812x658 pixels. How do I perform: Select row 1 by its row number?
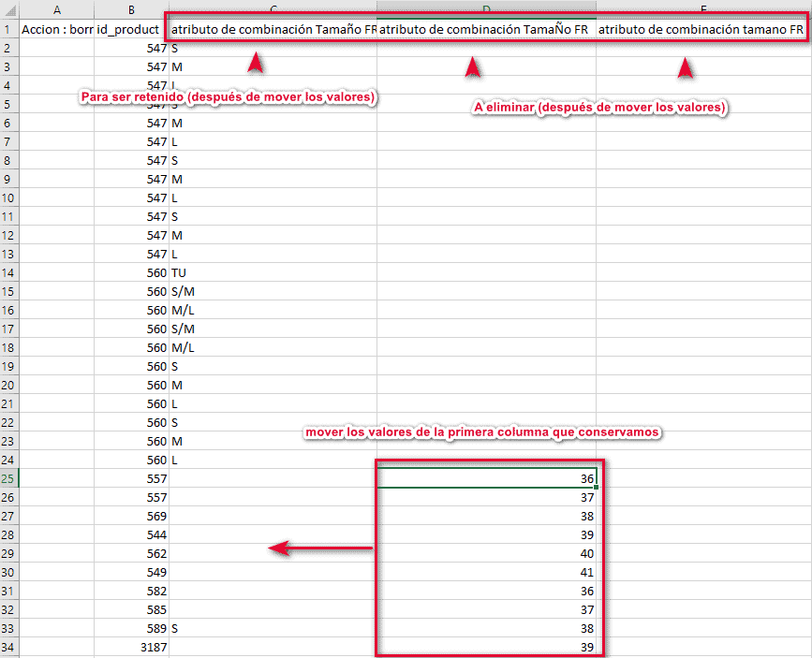pyautogui.click(x=8, y=29)
